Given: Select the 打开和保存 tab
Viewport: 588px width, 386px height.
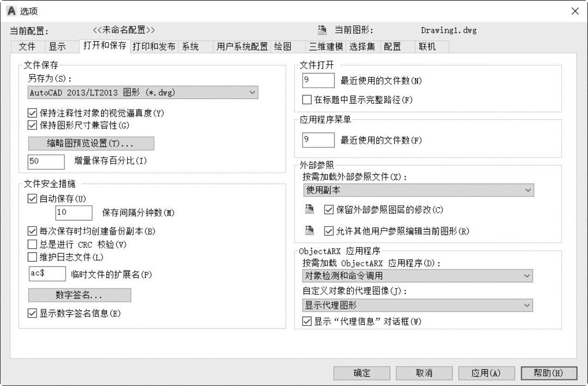Looking at the screenshot, I should pyautogui.click(x=105, y=46).
